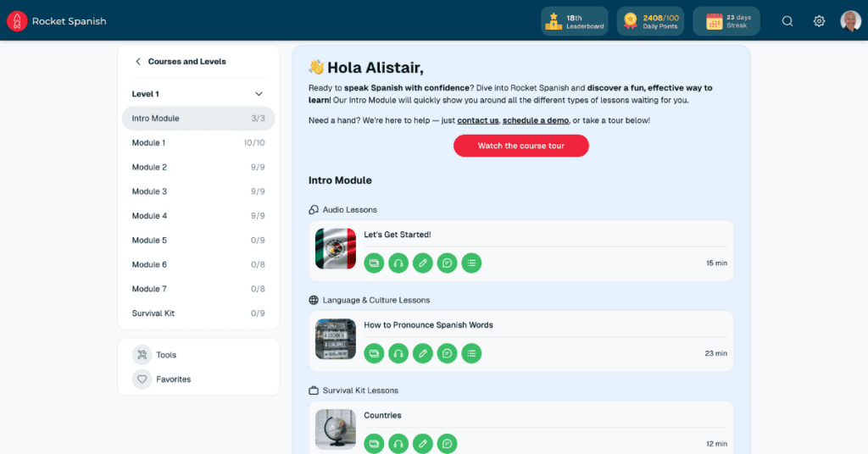Click the 23 min duration label
The width and height of the screenshot is (868, 454).
715,353
